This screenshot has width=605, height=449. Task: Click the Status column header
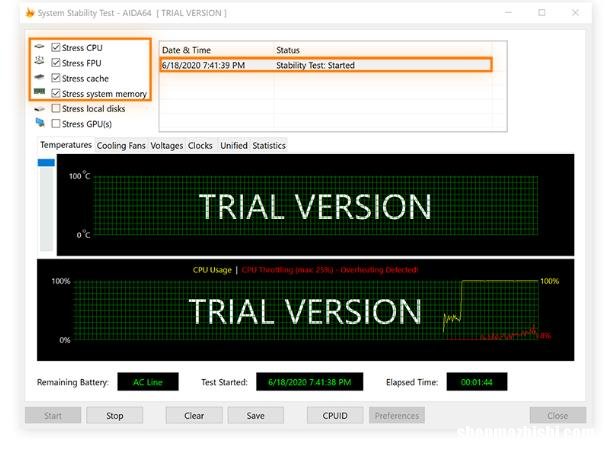(x=383, y=50)
